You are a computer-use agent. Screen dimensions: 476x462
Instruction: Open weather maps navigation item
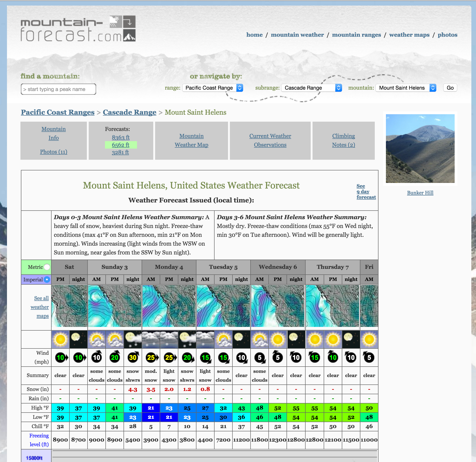tap(409, 35)
